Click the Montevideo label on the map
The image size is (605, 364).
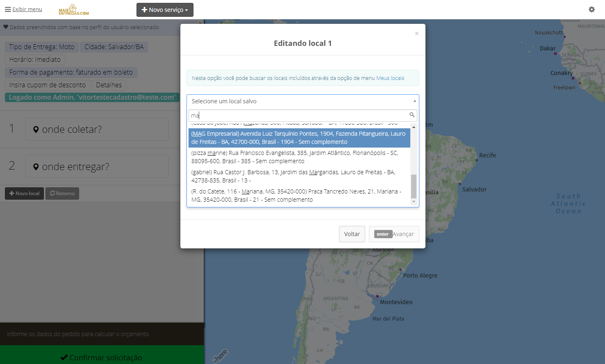click(x=396, y=302)
